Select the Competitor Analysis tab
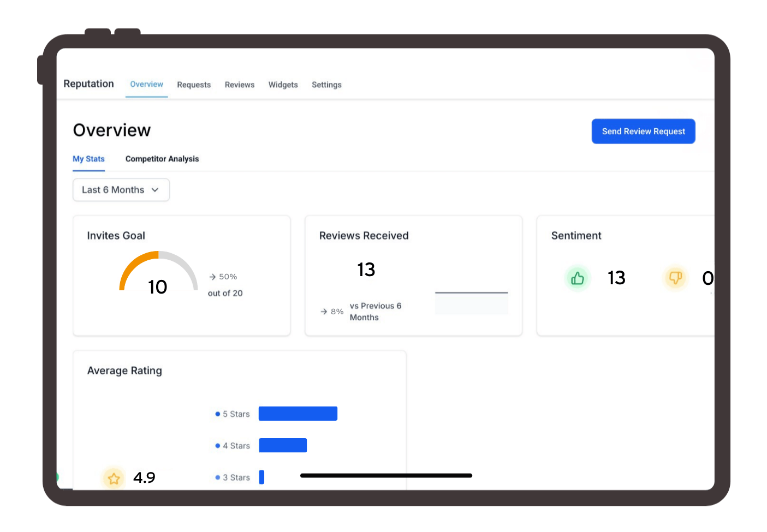This screenshot has height=532, width=767. [162, 159]
